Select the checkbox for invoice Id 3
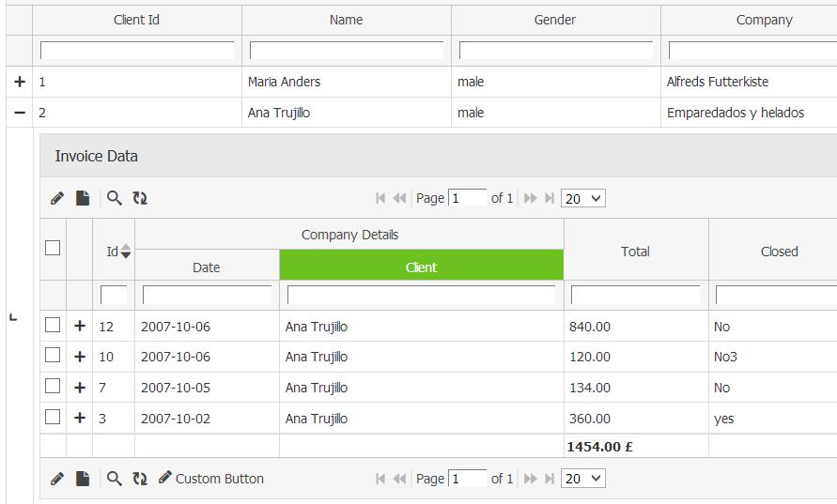The height and width of the screenshot is (504, 837). pyautogui.click(x=53, y=417)
